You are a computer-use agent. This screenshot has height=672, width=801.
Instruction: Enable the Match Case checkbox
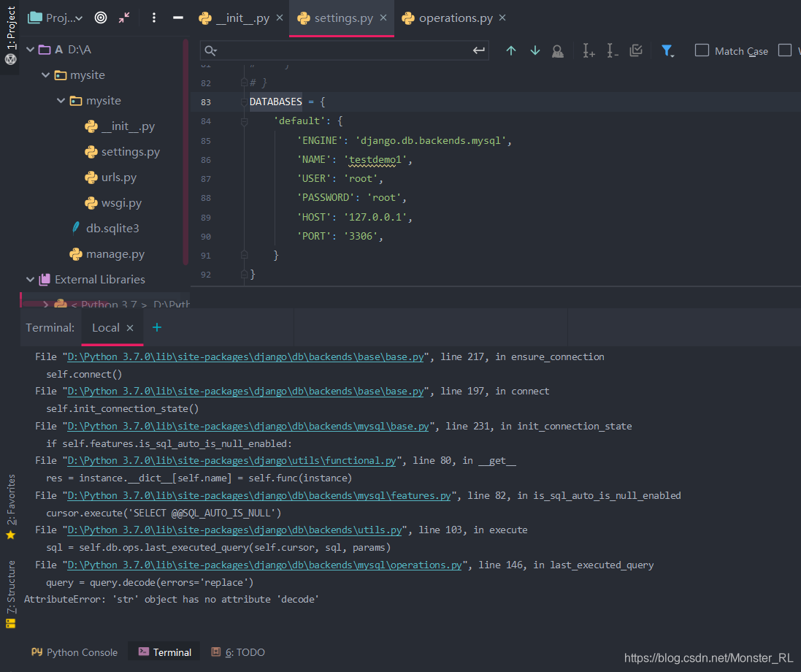click(702, 50)
